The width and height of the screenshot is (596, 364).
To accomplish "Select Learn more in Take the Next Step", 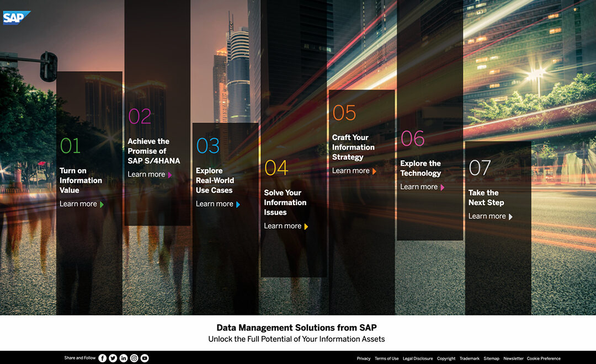I will (486, 216).
